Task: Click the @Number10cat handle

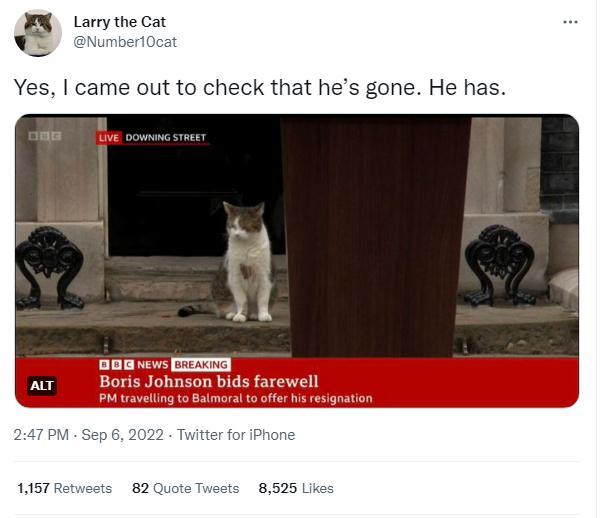Action: [x=125, y=41]
